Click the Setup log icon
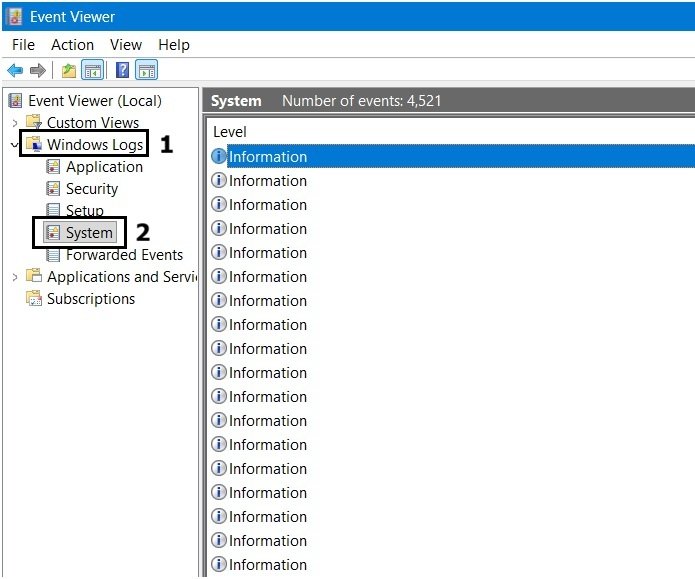 pos(53,209)
